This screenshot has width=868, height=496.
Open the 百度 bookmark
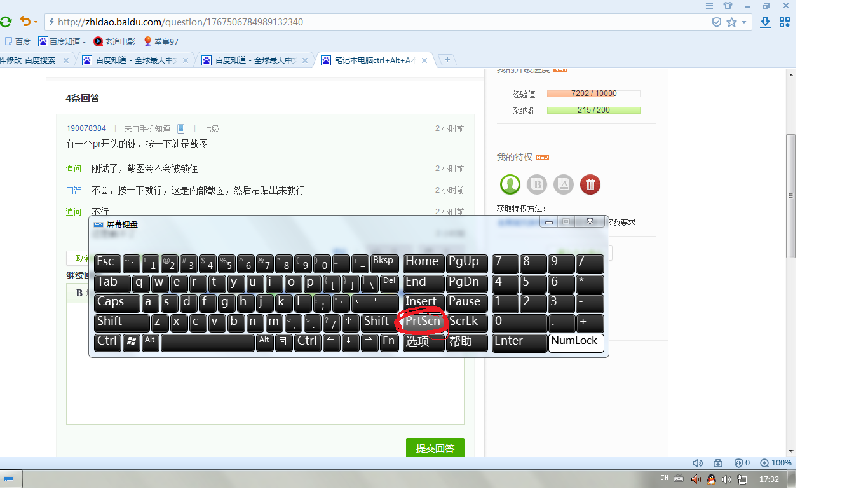click(18, 41)
